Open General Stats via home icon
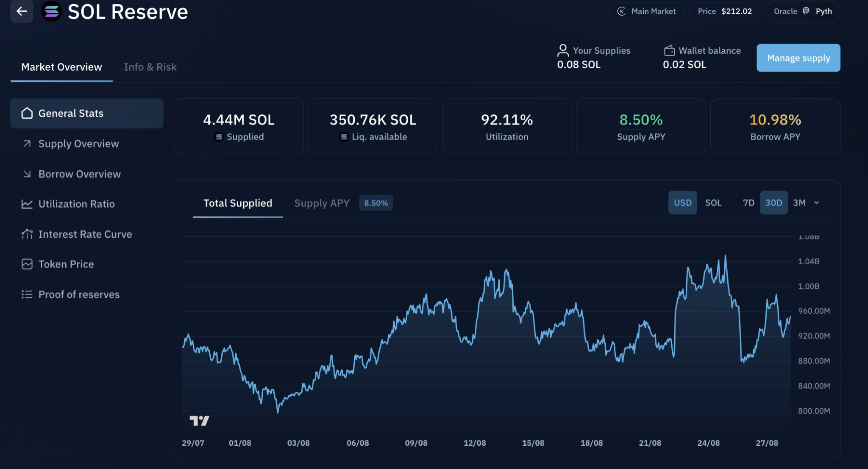This screenshot has width=868, height=469. (x=27, y=113)
